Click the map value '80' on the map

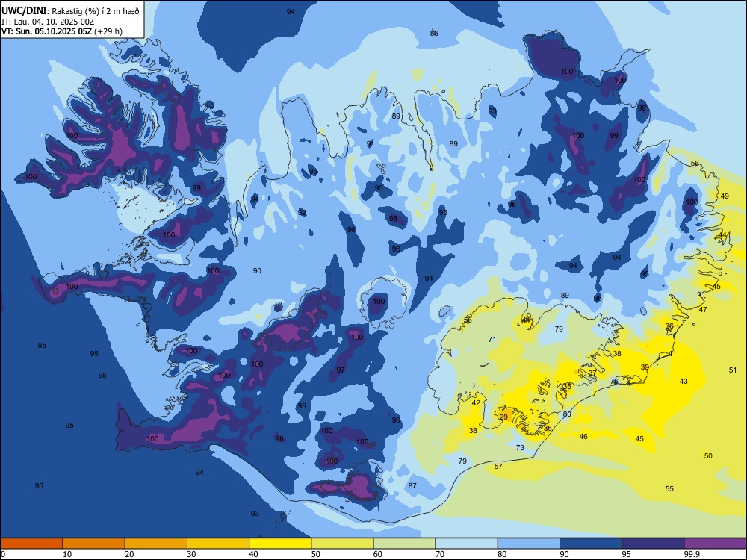coord(567,414)
